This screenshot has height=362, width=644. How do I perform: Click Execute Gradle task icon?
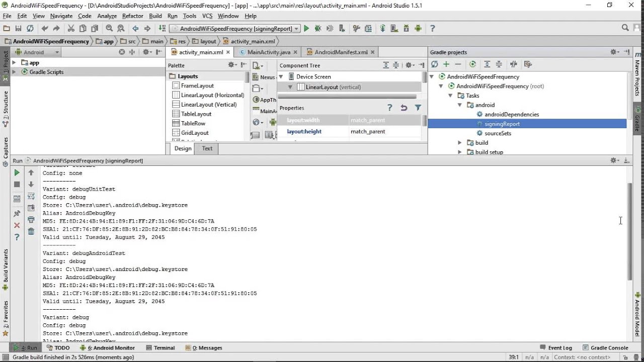pos(472,64)
